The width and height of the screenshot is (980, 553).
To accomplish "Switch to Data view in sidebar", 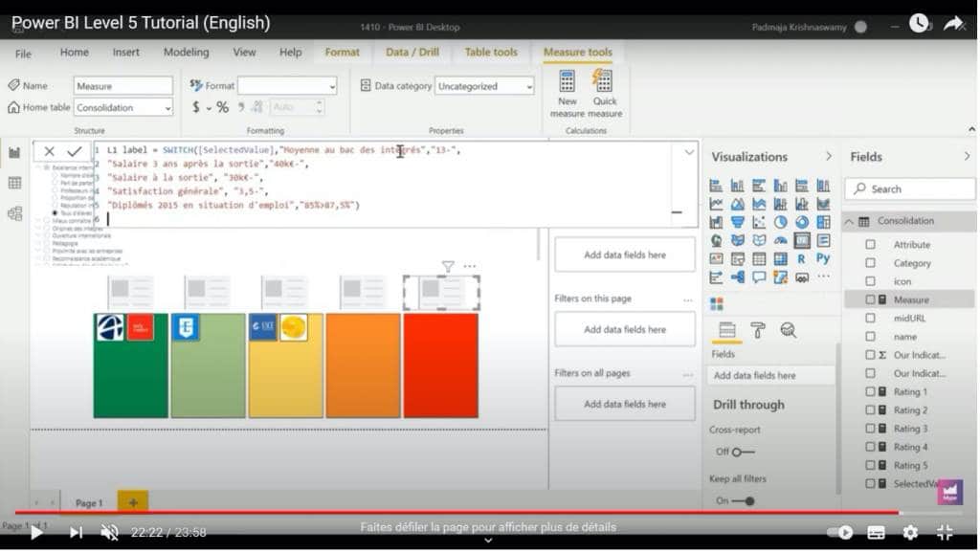I will [14, 183].
